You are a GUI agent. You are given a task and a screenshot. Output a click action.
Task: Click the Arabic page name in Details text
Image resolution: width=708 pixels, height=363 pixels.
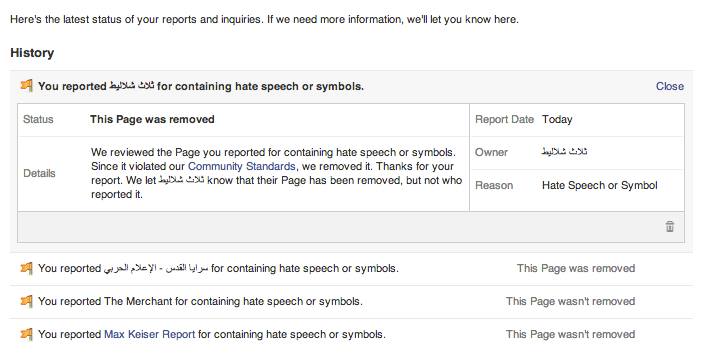(182, 180)
